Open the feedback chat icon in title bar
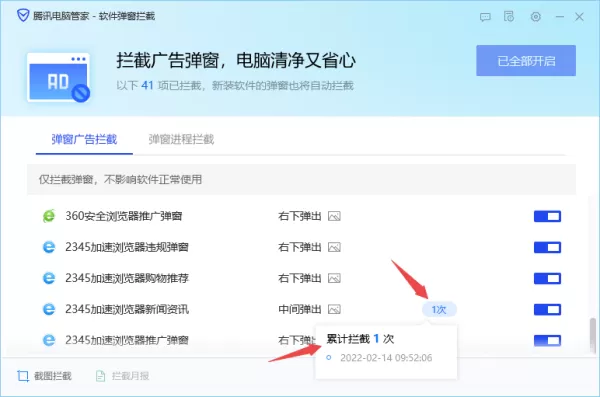The height and width of the screenshot is (397, 600). (485, 17)
